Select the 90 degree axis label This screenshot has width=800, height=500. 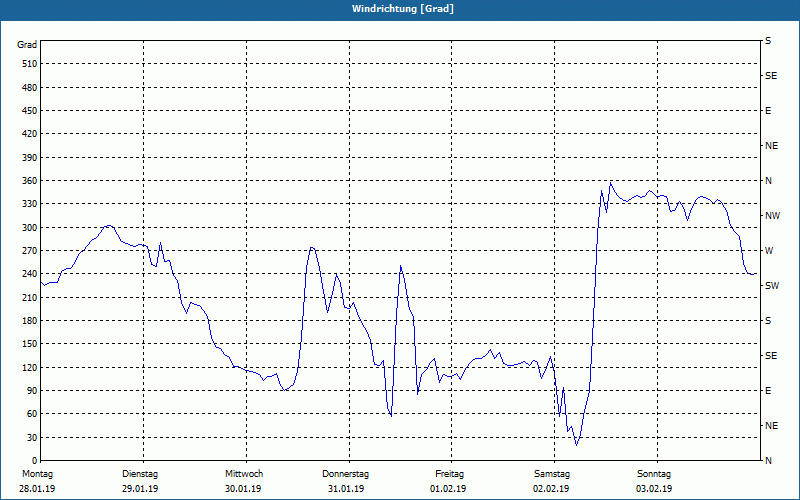(32, 390)
